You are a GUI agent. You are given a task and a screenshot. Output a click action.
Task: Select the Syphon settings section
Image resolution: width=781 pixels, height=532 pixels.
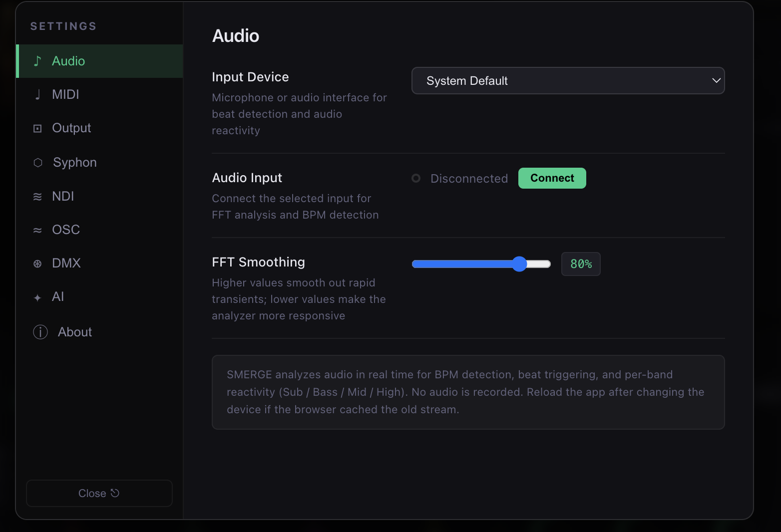point(100,163)
